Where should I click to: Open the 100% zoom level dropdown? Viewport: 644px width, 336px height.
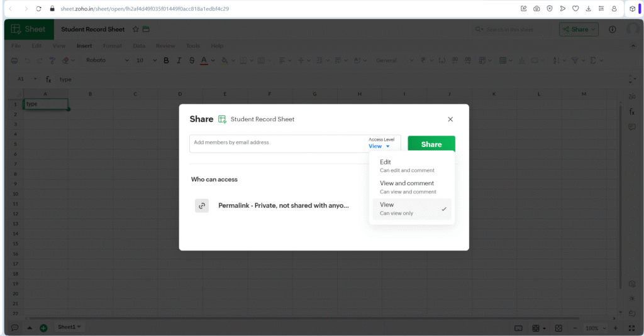[x=595, y=328]
